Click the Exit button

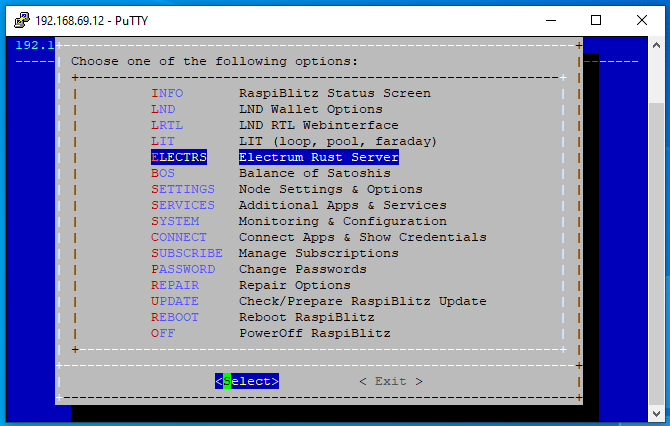point(391,381)
